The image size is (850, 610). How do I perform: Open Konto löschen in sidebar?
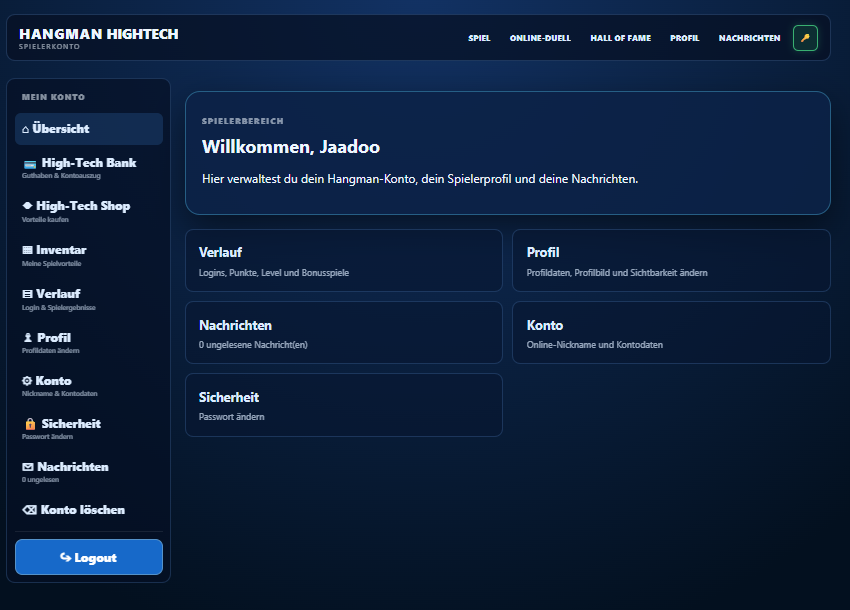pyautogui.click(x=89, y=510)
